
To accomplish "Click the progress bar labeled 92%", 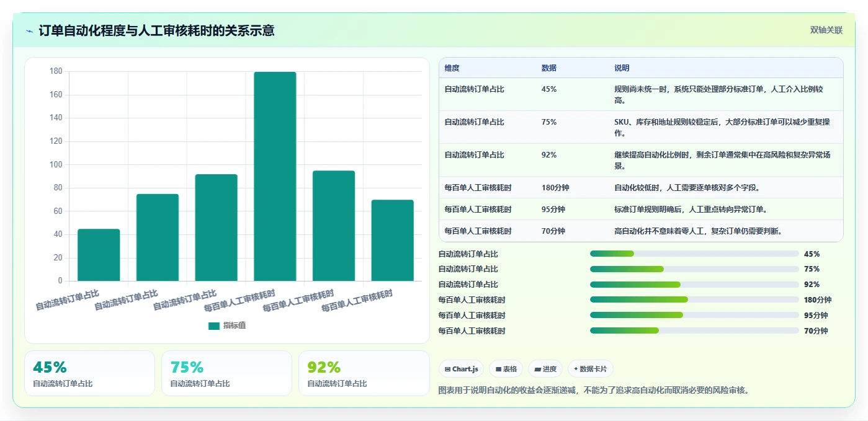I will (x=694, y=285).
